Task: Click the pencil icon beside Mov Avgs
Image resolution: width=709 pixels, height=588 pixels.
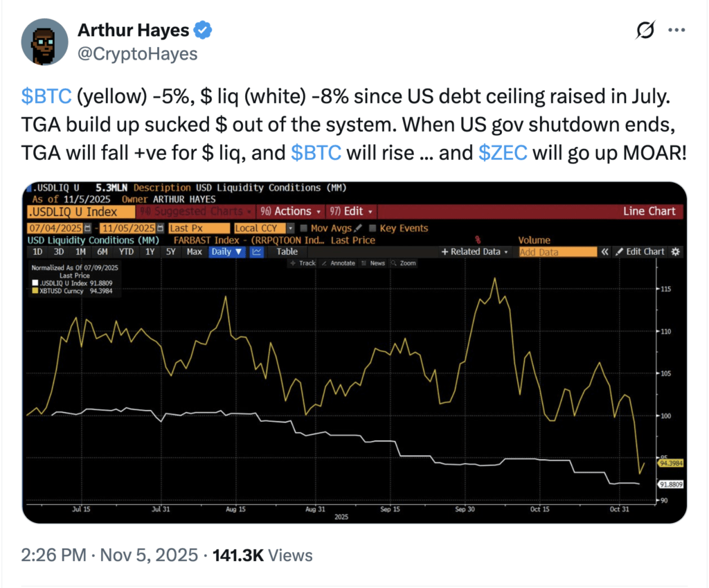Action: (358, 229)
